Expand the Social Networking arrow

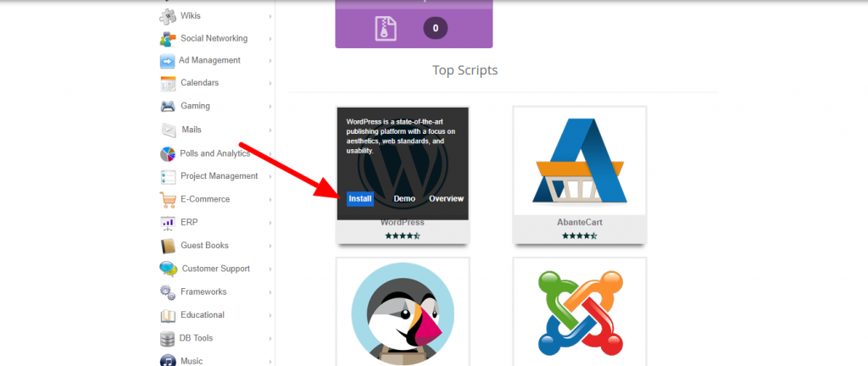click(x=270, y=39)
